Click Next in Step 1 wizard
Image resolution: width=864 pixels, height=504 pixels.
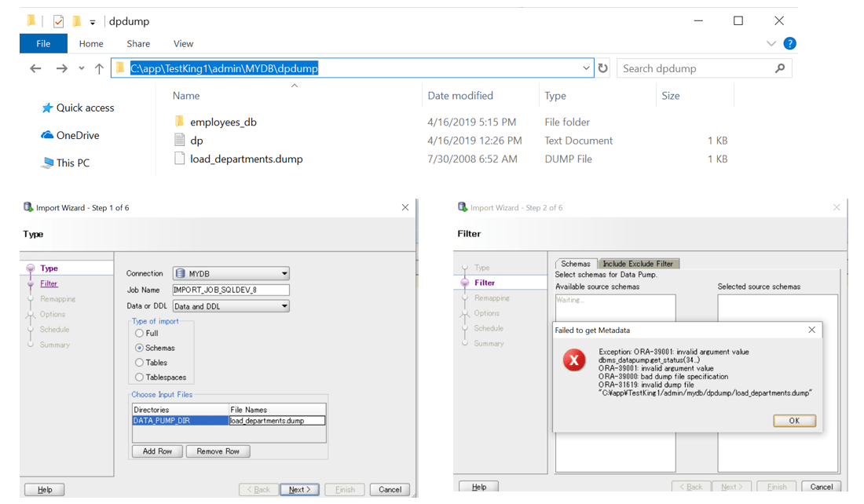tap(300, 490)
